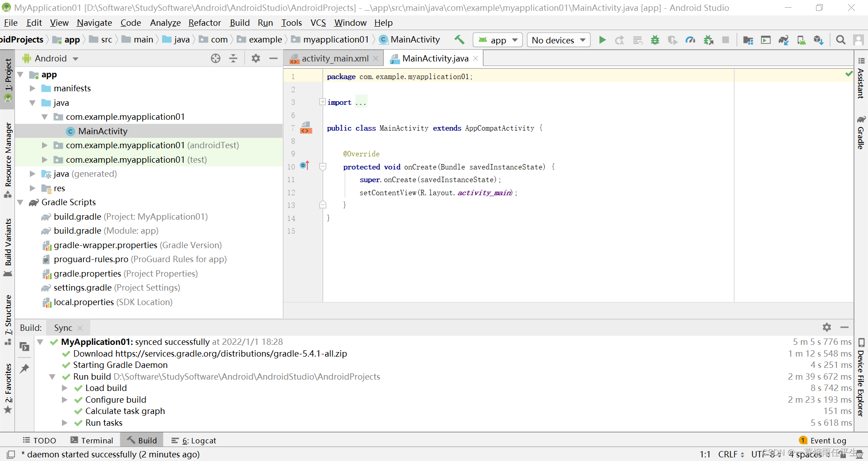868x461 pixels.
Task: Open the Terminal tab
Action: pyautogui.click(x=92, y=440)
